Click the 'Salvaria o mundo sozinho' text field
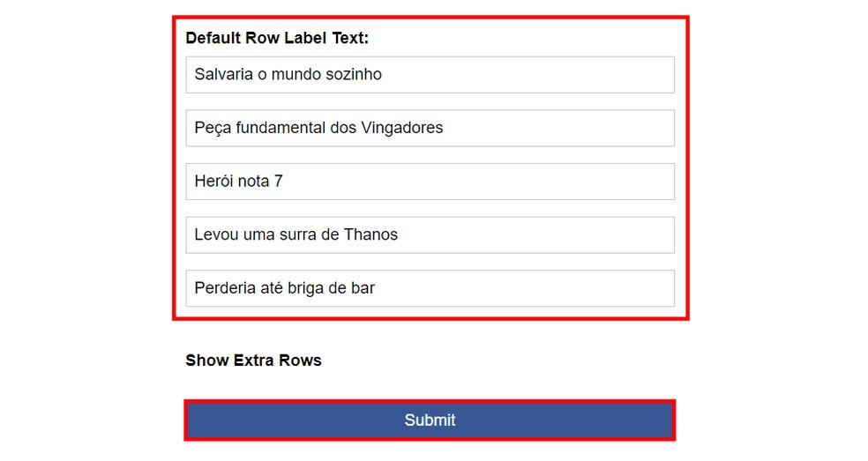The height and width of the screenshot is (461, 868). (430, 75)
